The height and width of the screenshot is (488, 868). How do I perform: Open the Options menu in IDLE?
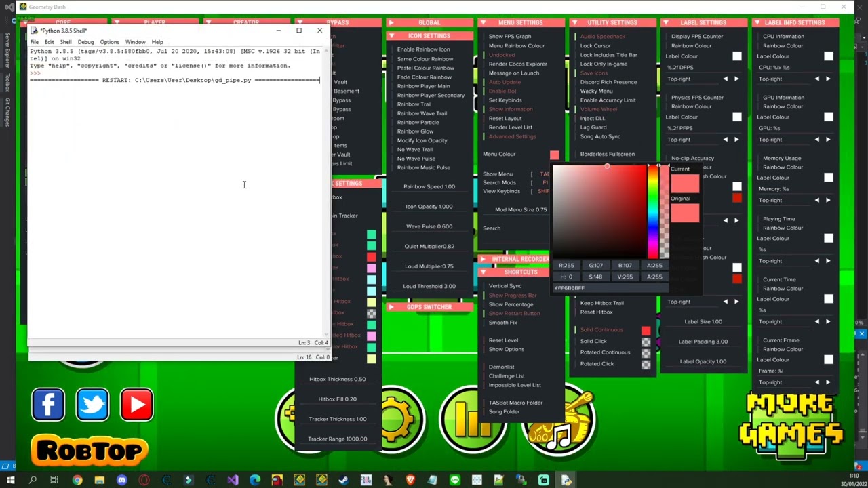[x=109, y=42]
